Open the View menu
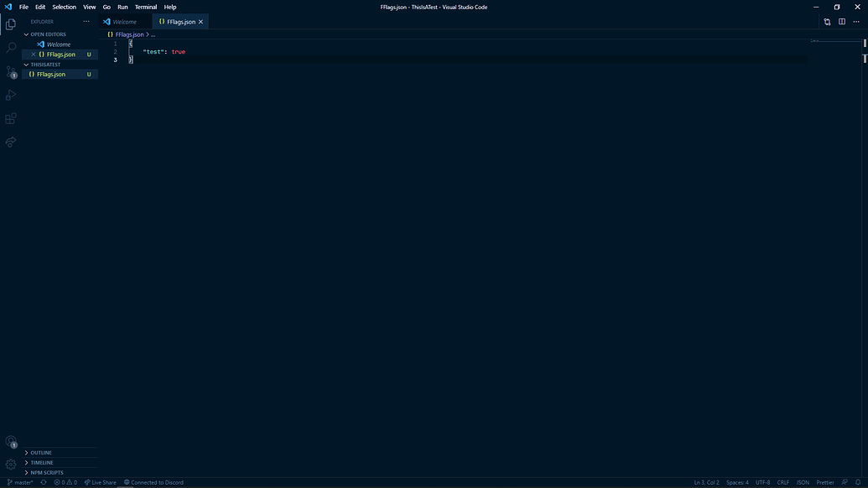The width and height of the screenshot is (868, 488). point(89,8)
